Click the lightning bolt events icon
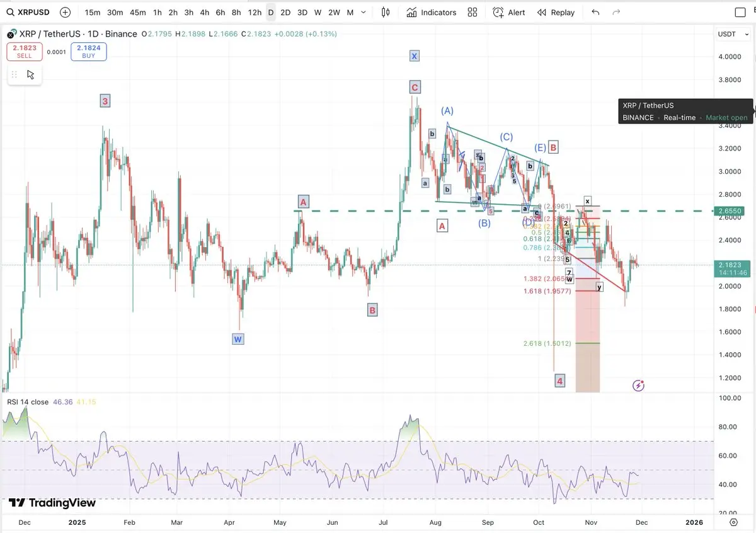The width and height of the screenshot is (756, 533). [x=639, y=385]
